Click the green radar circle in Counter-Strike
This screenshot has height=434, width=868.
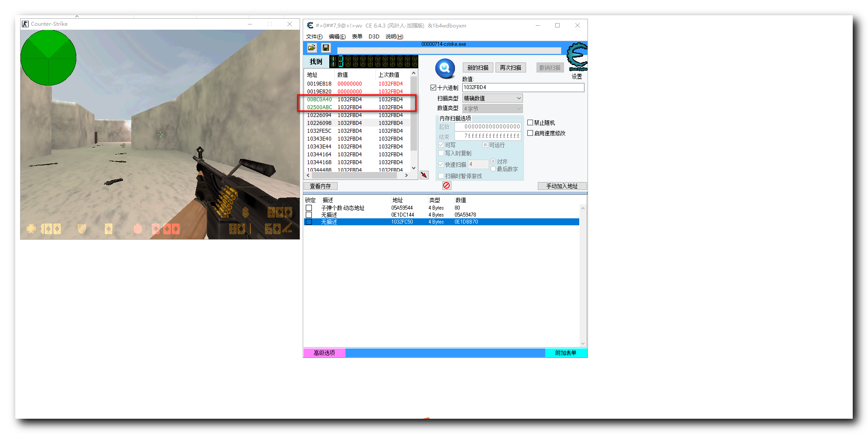[x=48, y=58]
